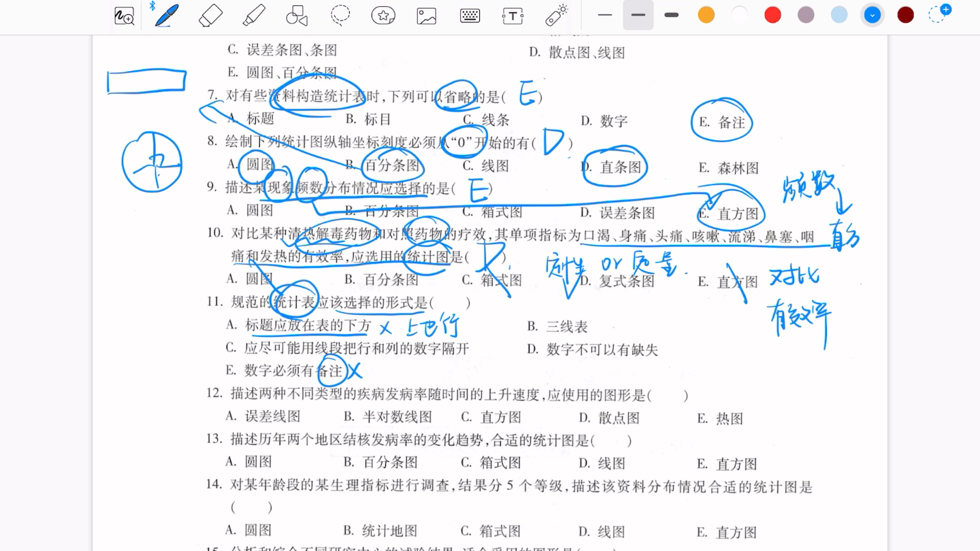Click option 'C. 线条' in question 7

pos(486,120)
